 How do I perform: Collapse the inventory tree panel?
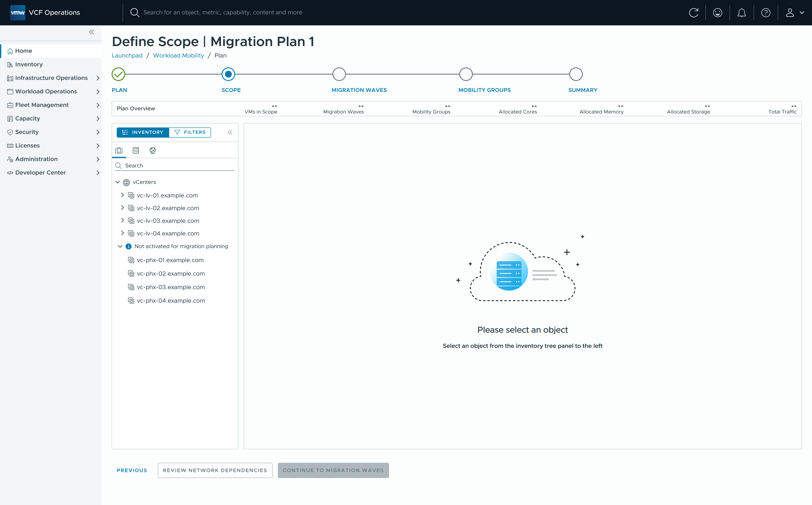tap(230, 132)
